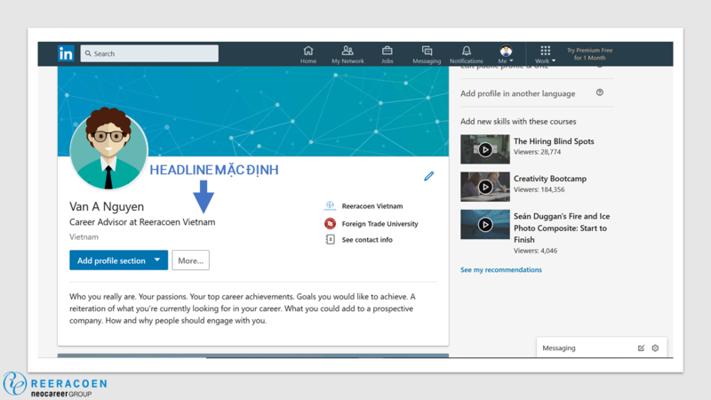Screen dimensions: 711x400
Task: Click the profile avatar picture
Action: pos(109,149)
